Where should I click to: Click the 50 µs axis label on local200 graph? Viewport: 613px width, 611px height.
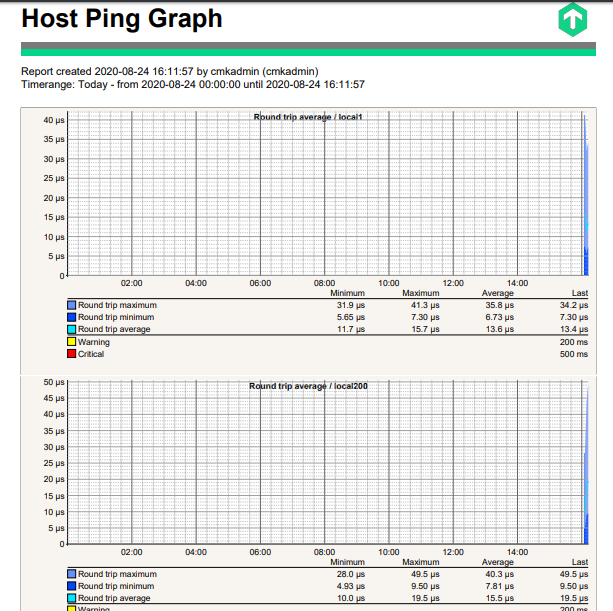tap(53, 382)
